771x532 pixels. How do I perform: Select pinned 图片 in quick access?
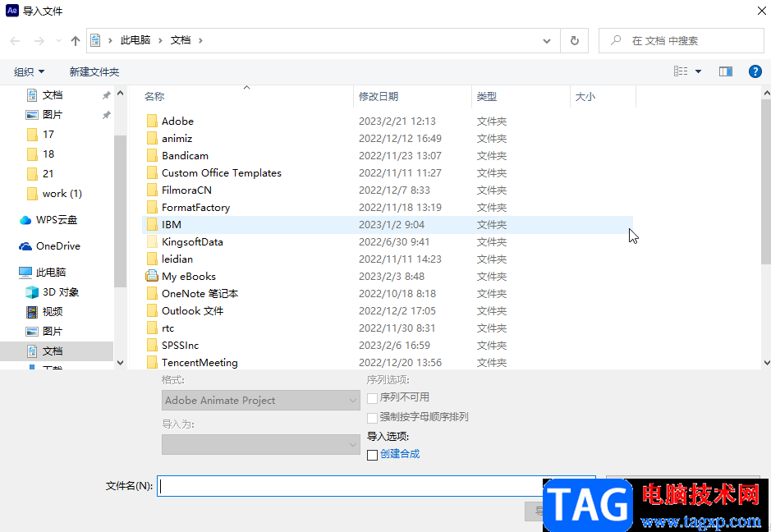[52, 115]
